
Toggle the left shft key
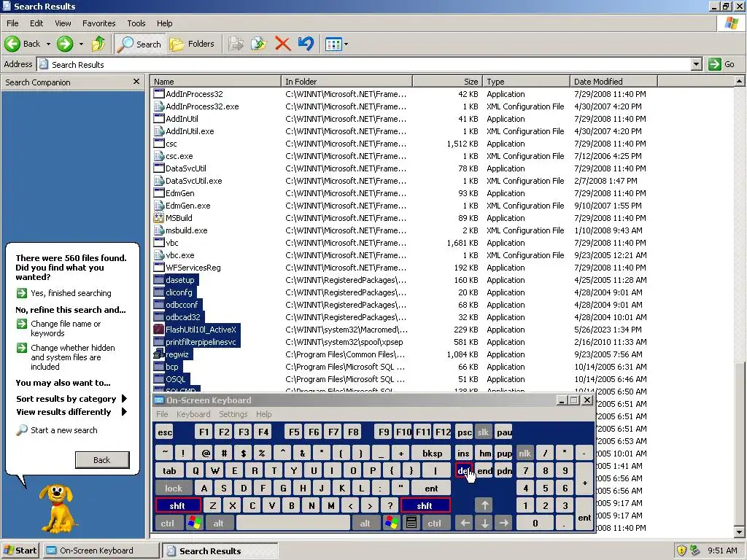(177, 506)
